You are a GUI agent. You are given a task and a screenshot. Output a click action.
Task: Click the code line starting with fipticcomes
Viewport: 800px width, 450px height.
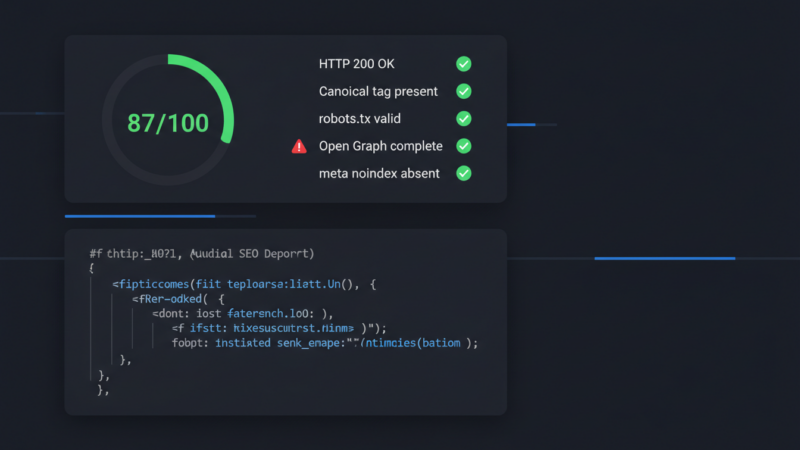(x=243, y=284)
